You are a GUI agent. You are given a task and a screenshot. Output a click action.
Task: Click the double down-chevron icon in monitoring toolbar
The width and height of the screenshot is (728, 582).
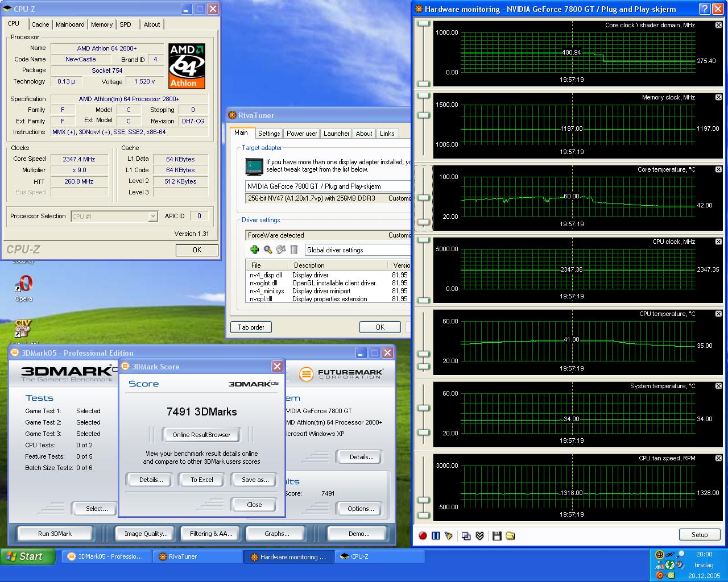[x=479, y=535]
